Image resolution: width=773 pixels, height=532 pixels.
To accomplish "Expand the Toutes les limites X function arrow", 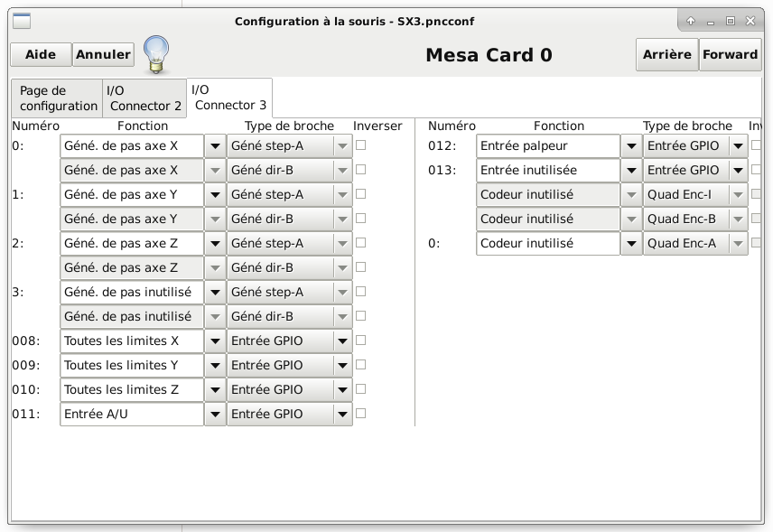I will (x=215, y=341).
